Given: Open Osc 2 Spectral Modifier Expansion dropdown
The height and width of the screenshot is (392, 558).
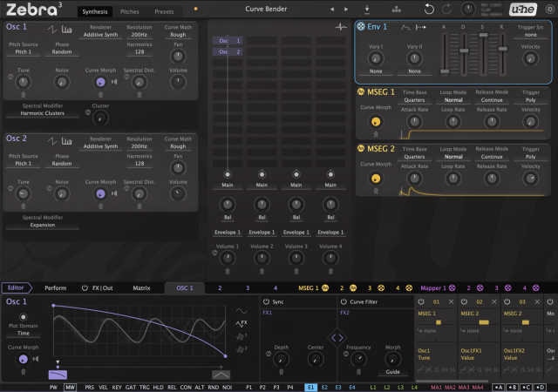Looking at the screenshot, I should pyautogui.click(x=43, y=225).
